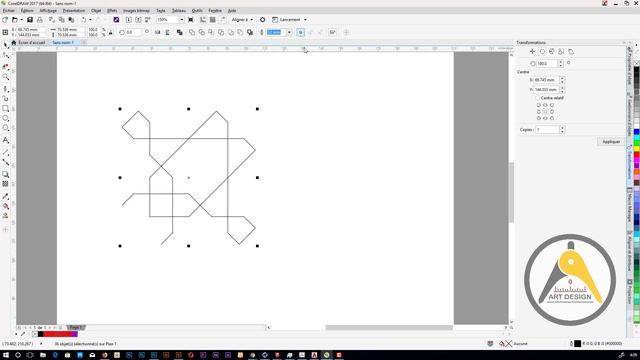Open Position tab icon in Transformations docker
Image resolution: width=640 pixels, height=360 pixels.
[532, 51]
